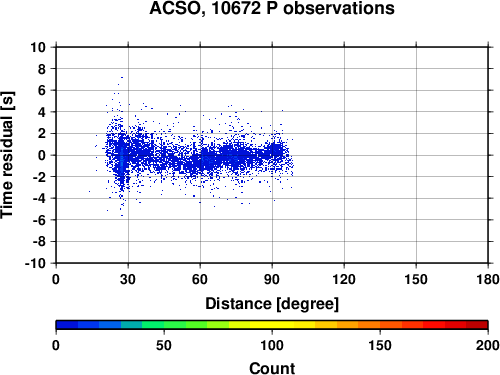Click colorbar tick label '200'
Image resolution: width=500 pixels, height=375 pixels.
(x=488, y=345)
